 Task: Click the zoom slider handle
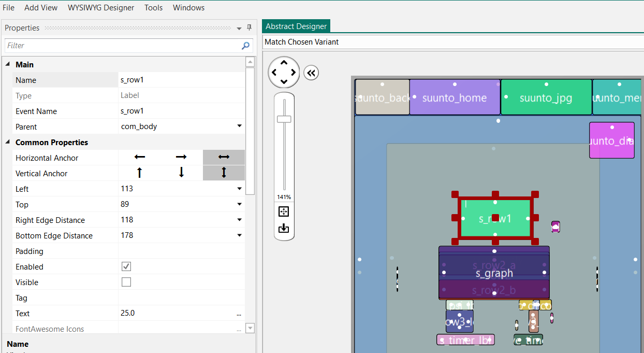[x=284, y=119]
